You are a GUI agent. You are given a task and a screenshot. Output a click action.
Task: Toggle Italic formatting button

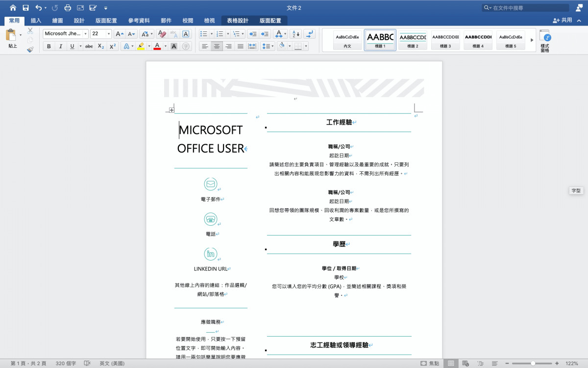61,46
